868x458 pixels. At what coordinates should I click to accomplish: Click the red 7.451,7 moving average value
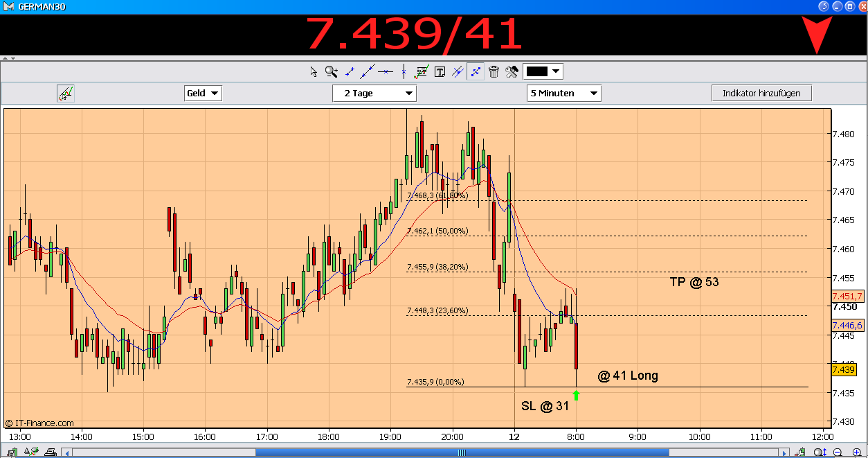[848, 296]
